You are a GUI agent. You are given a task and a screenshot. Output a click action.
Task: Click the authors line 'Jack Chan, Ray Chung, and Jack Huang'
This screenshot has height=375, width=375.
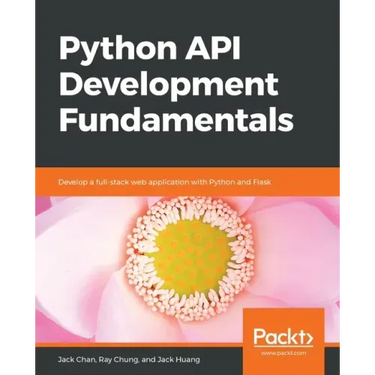129,360
